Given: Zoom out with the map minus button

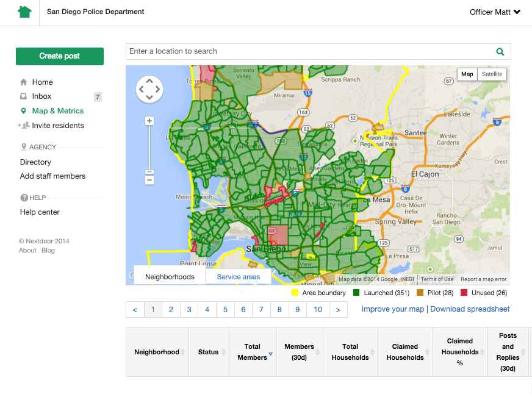Looking at the screenshot, I should click(149, 180).
